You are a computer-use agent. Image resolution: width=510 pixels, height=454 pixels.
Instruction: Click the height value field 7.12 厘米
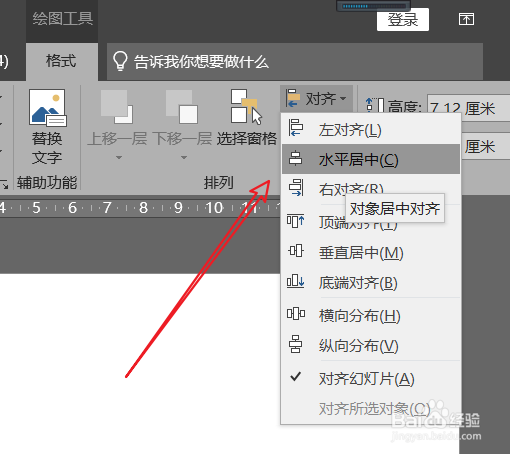pos(468,107)
